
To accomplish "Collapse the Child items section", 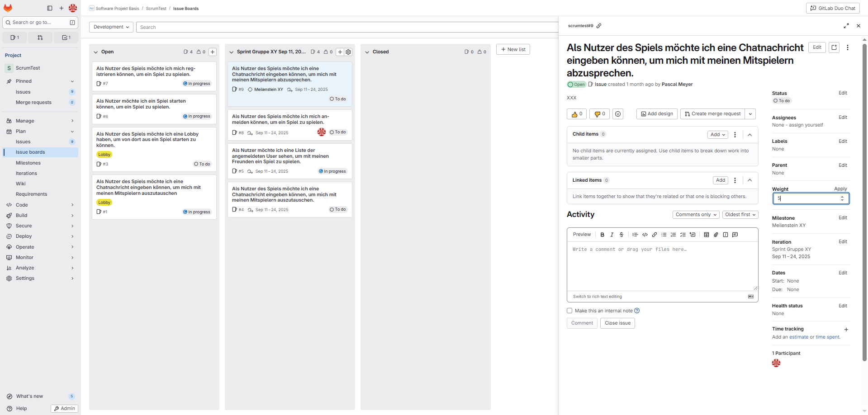I will (749, 135).
